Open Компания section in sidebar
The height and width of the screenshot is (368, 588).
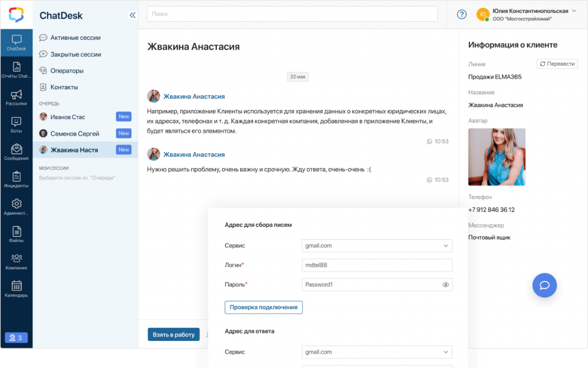pyautogui.click(x=16, y=261)
